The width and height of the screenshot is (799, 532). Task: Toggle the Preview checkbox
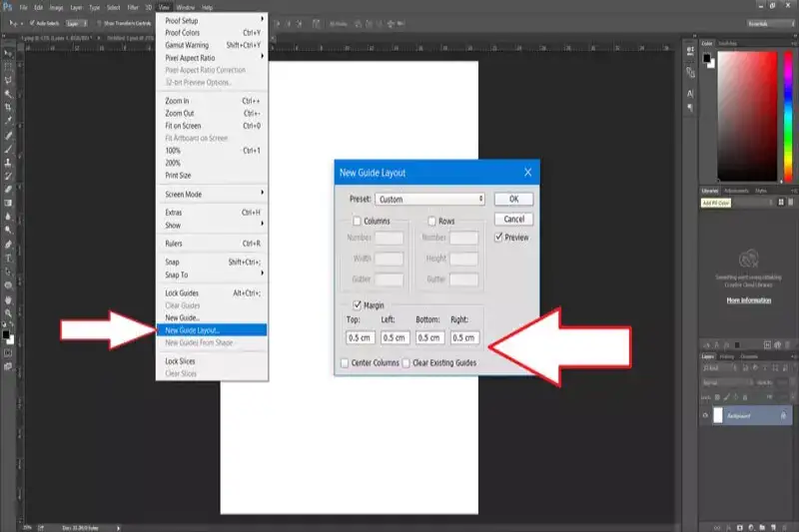click(499, 238)
